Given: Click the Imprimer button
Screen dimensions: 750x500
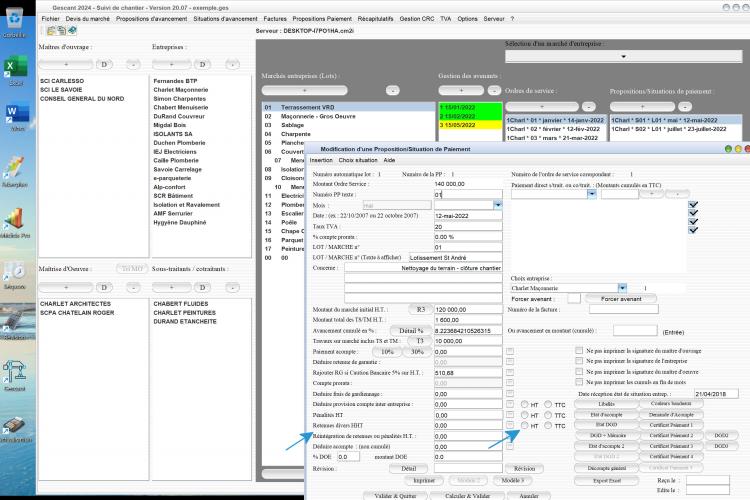Looking at the screenshot, I should tap(424, 480).
